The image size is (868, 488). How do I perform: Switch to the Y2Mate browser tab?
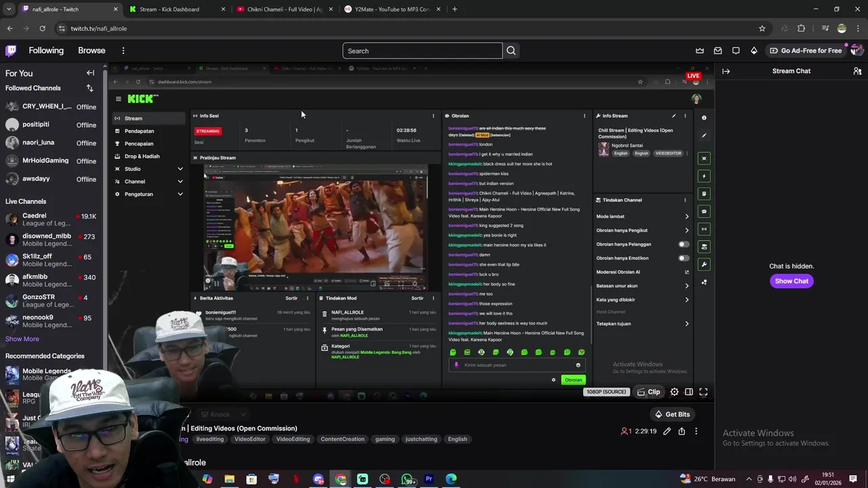(391, 9)
